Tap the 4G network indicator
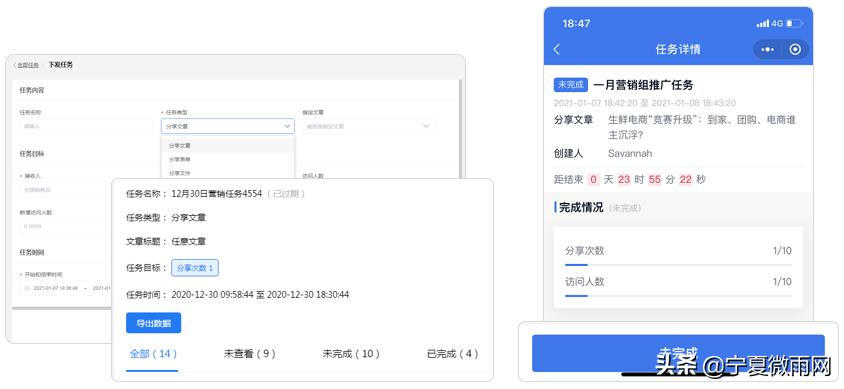 coord(777,24)
